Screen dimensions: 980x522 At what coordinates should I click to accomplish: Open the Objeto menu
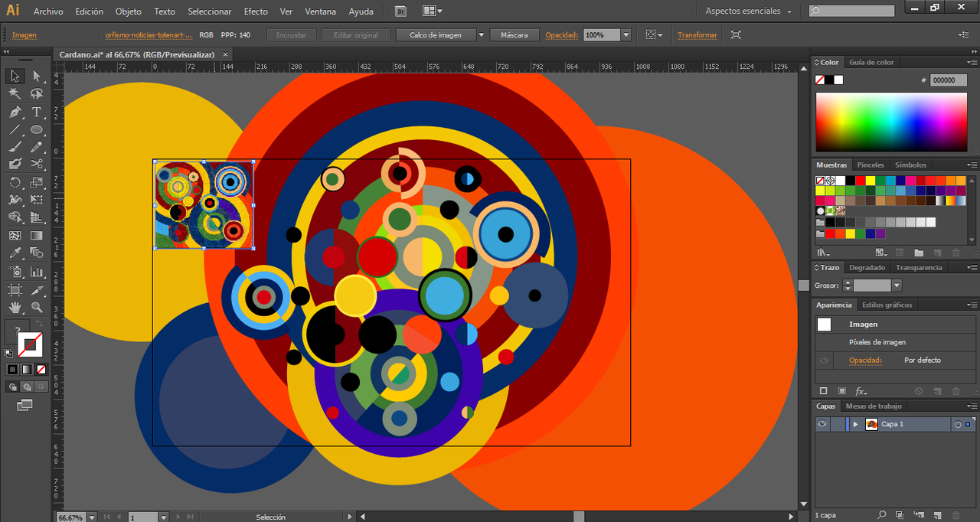[128, 11]
